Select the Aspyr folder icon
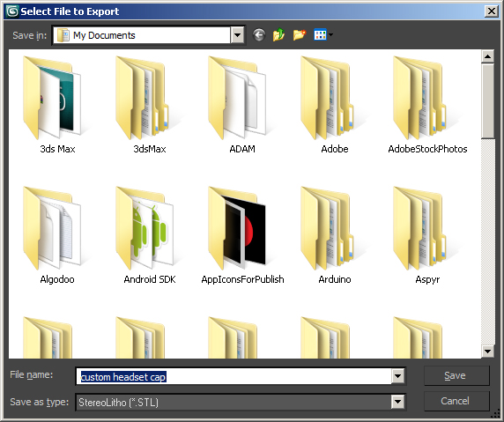Image resolution: width=504 pixels, height=422 pixels. [x=420, y=228]
